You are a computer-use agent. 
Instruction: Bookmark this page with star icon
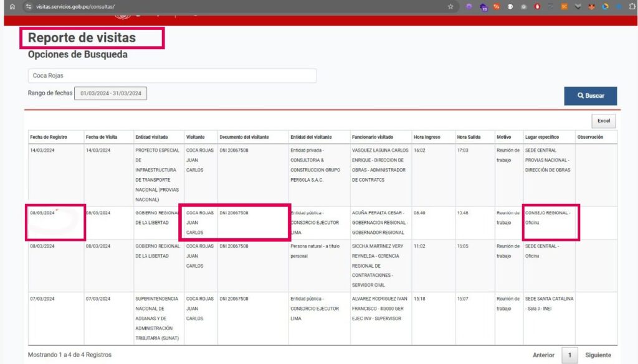coord(450,6)
